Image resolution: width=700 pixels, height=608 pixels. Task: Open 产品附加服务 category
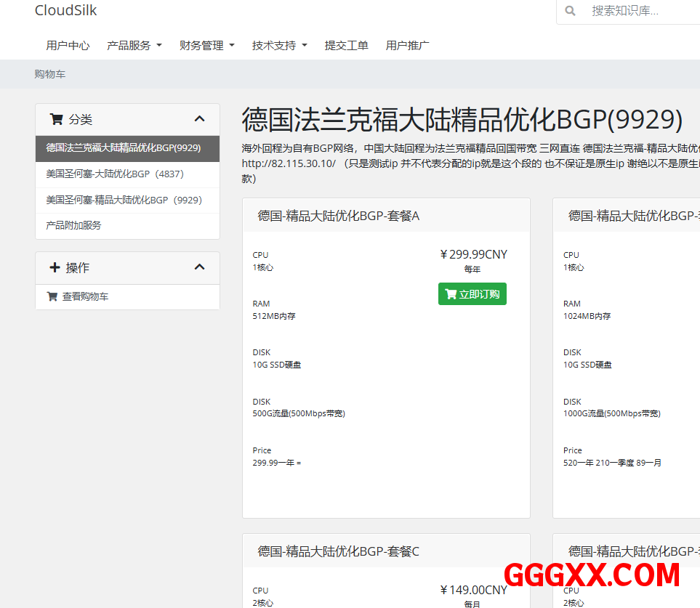[x=73, y=225]
